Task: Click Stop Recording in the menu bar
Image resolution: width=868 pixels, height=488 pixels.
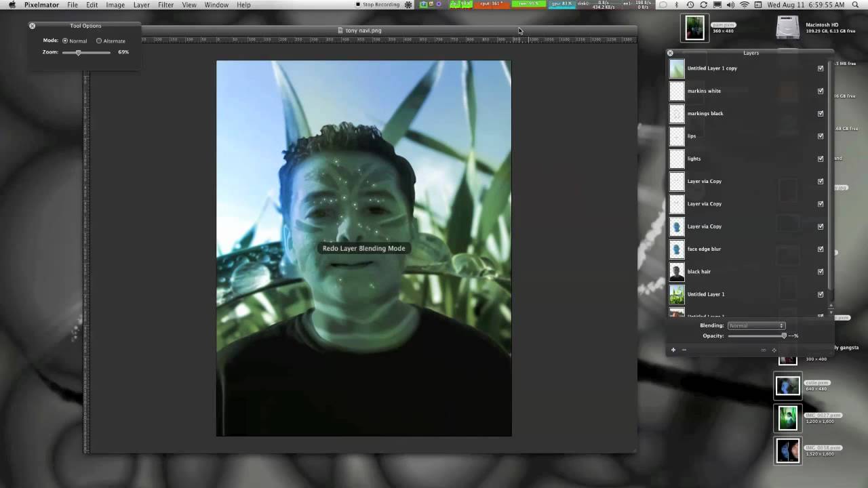Action: (378, 5)
